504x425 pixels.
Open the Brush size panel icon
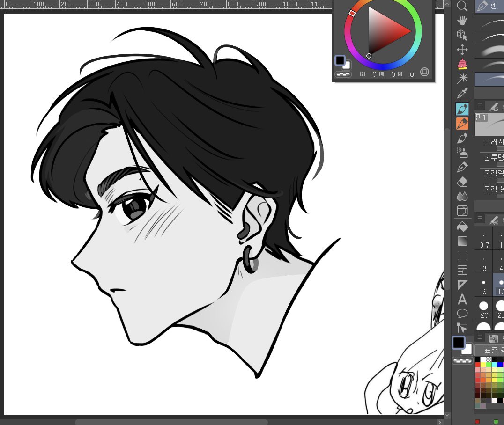494,220
